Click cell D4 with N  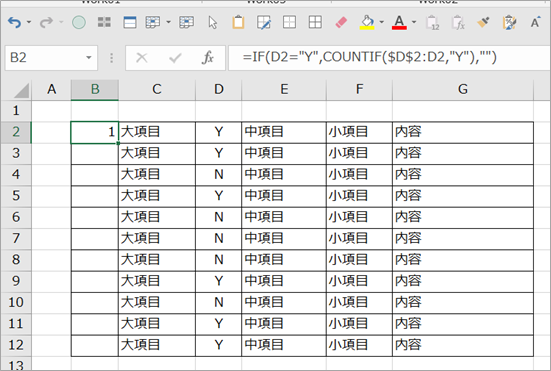coord(219,175)
